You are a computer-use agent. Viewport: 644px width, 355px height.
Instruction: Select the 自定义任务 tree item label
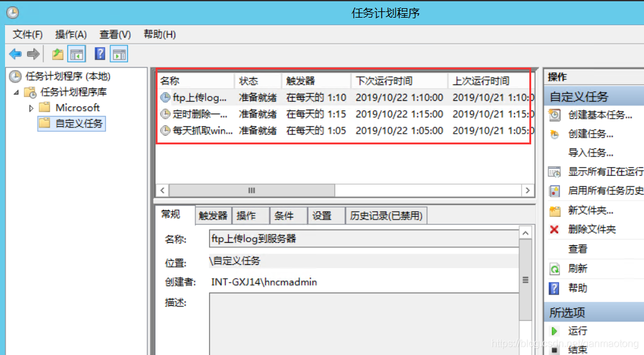(79, 123)
